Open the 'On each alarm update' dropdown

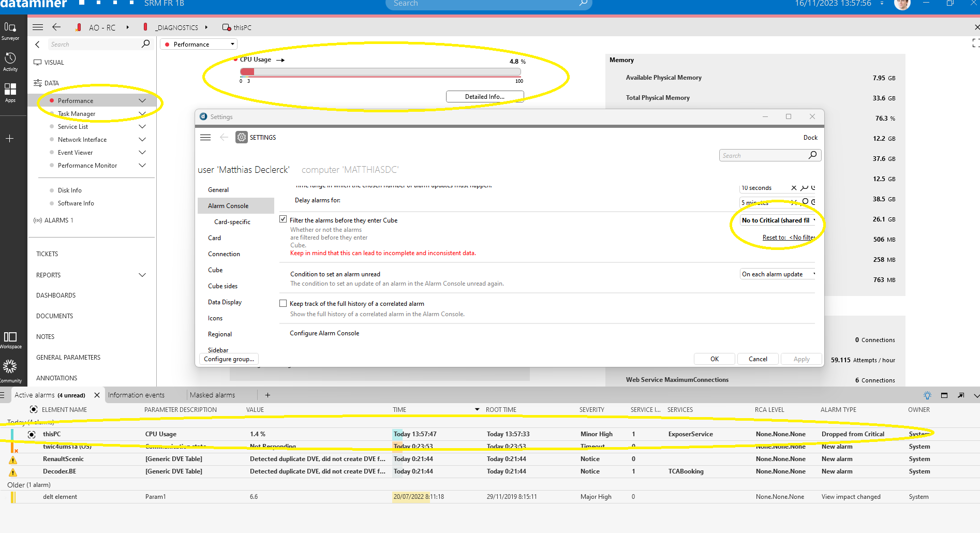coord(778,274)
